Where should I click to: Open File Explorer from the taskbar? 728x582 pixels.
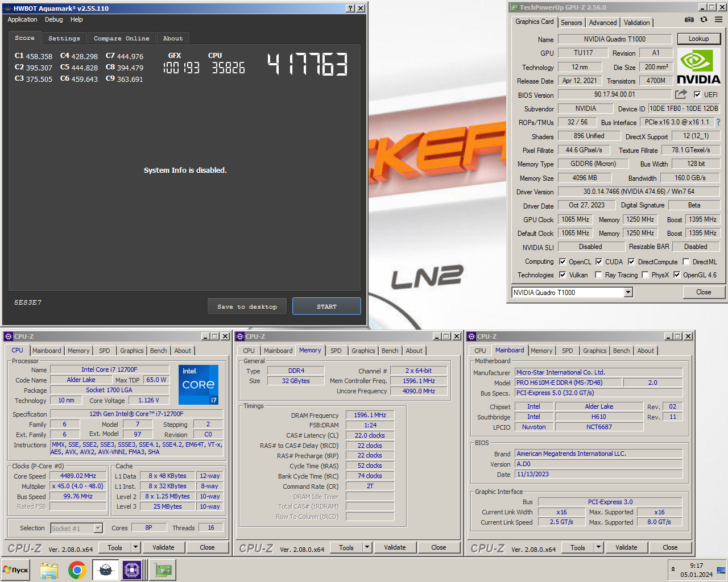(x=49, y=570)
